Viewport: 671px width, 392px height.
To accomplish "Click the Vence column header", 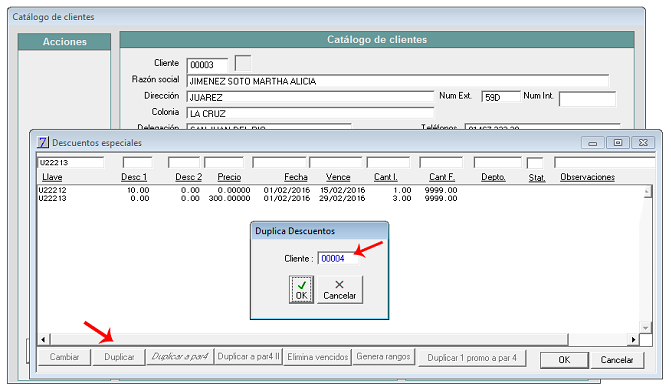I will coord(338,177).
